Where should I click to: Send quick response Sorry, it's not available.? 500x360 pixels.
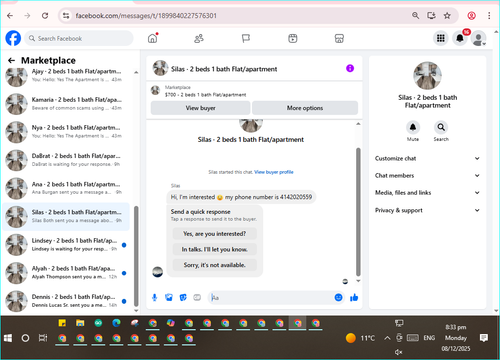point(215,265)
